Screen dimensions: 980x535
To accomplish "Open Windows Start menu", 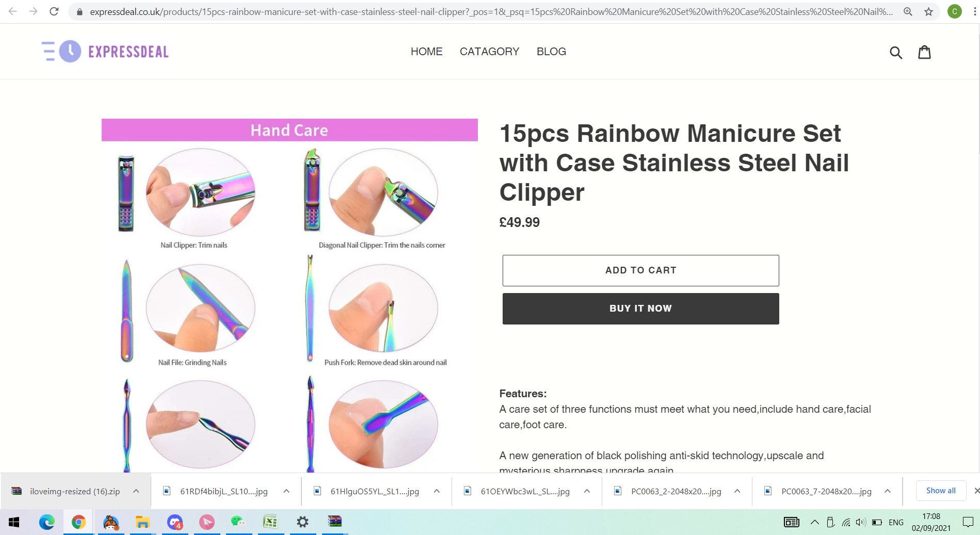I will tap(14, 522).
